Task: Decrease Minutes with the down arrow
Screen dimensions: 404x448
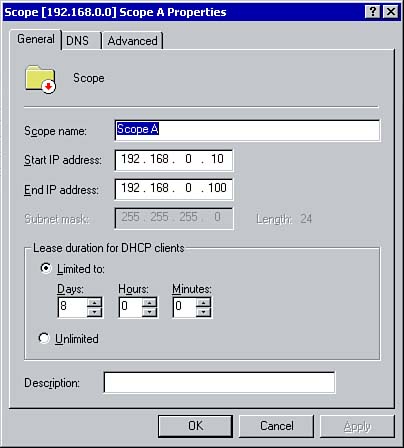Action: click(x=203, y=312)
